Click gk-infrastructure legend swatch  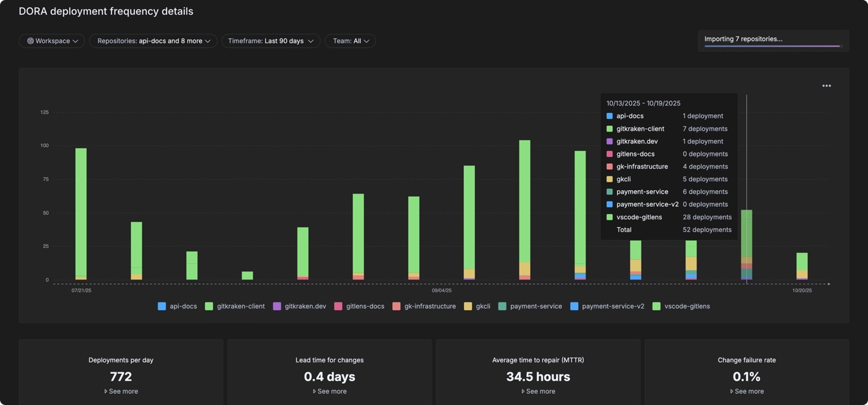(397, 306)
